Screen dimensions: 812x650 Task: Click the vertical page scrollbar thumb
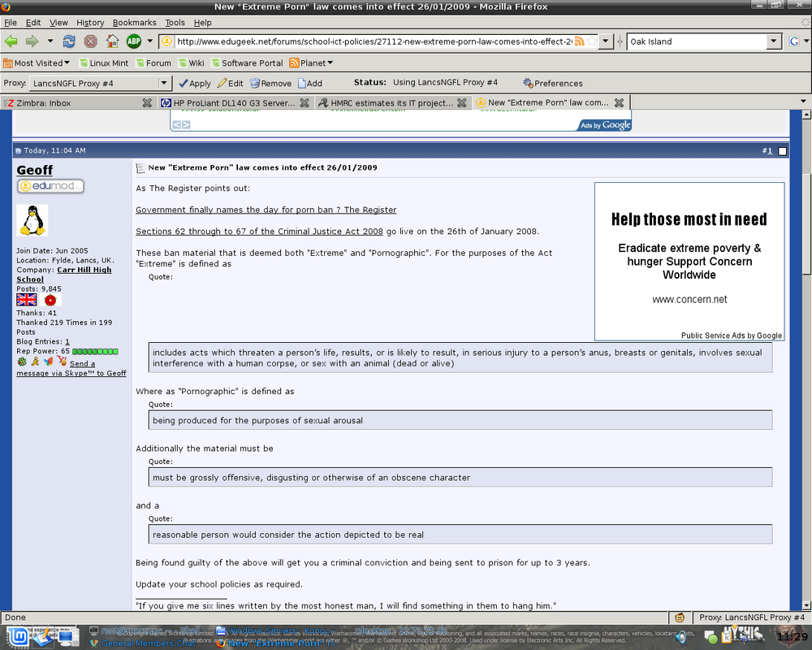click(806, 224)
